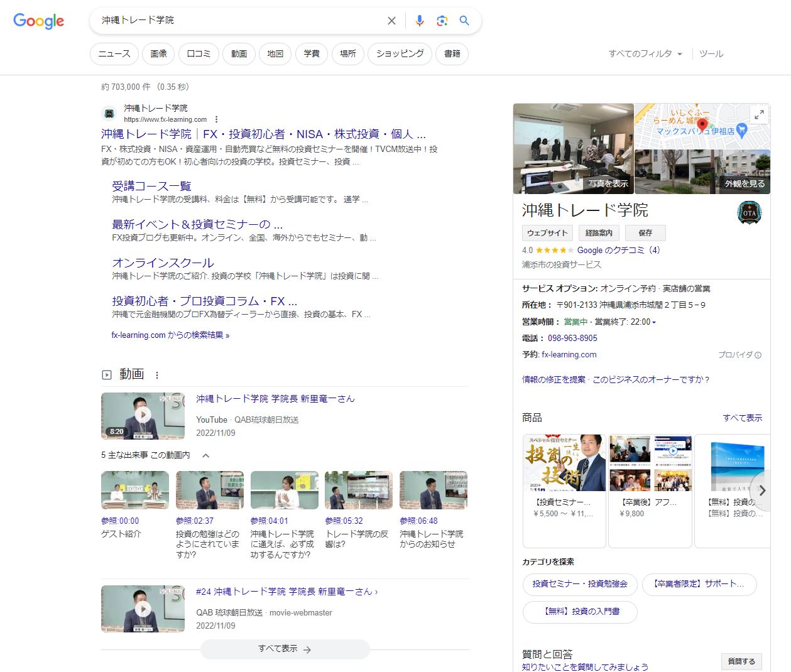
Task: Start voice search with microphone icon
Action: [420, 21]
